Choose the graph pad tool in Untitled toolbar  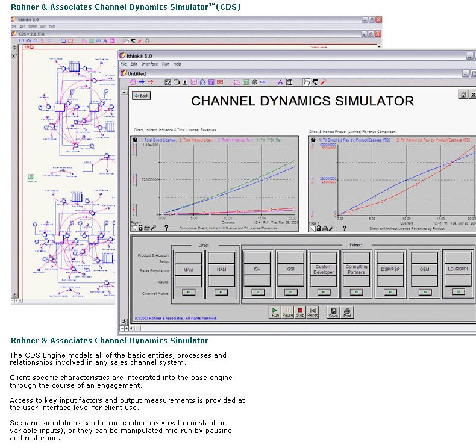coord(237,82)
